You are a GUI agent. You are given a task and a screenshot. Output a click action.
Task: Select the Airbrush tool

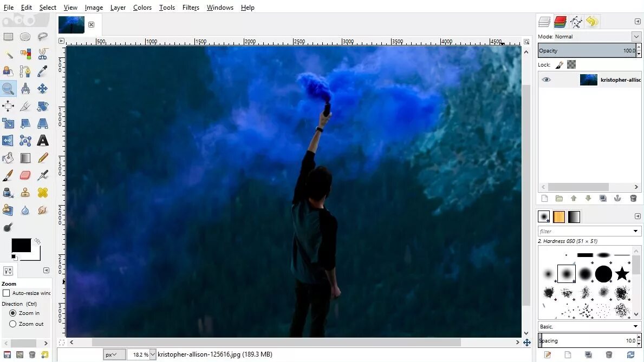(42, 176)
